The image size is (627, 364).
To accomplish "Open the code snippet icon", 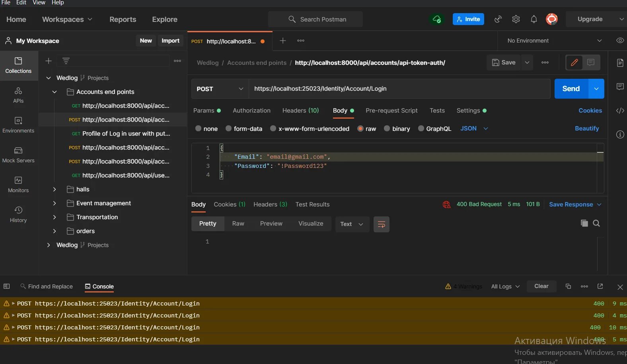I will tap(620, 111).
